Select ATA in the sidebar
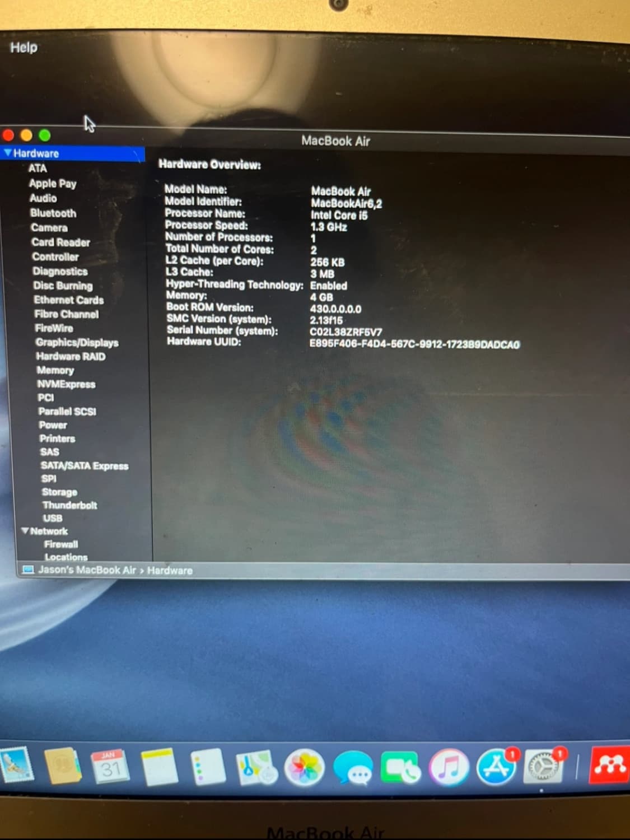630x840 pixels. (x=38, y=168)
